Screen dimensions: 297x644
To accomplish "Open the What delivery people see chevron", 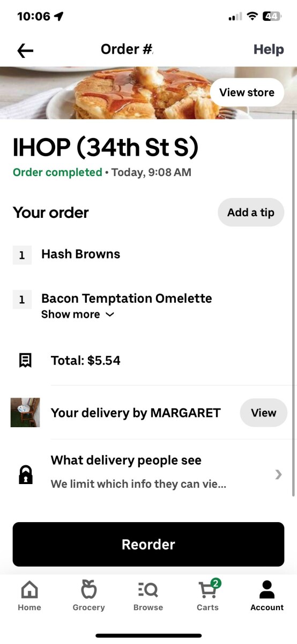I will click(278, 474).
